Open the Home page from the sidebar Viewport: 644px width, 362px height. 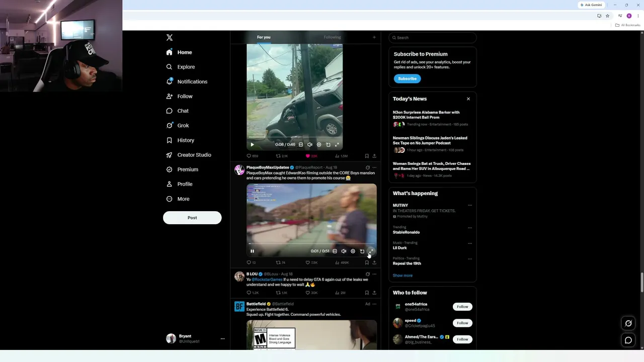pos(180,52)
